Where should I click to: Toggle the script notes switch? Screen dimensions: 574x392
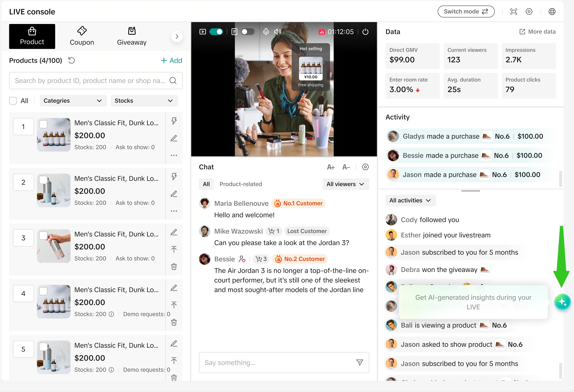point(248,32)
